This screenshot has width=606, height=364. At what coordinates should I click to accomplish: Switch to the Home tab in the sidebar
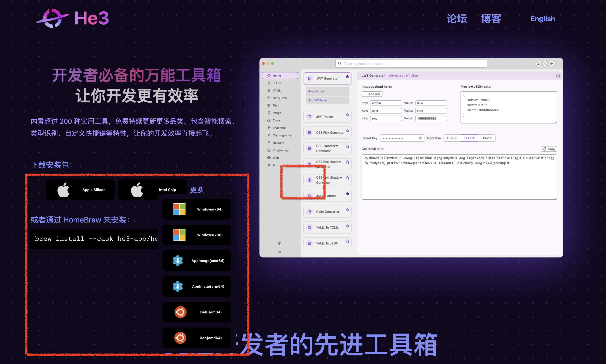[x=277, y=75]
